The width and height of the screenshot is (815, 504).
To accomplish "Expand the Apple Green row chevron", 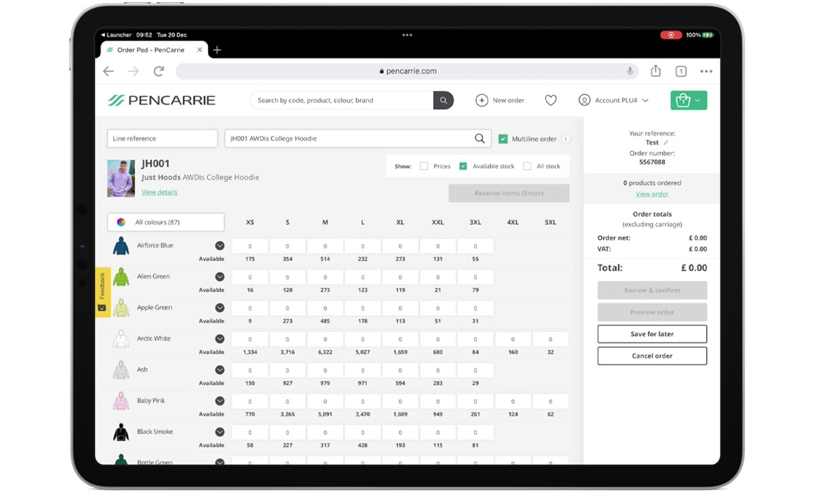I will pyautogui.click(x=220, y=308).
